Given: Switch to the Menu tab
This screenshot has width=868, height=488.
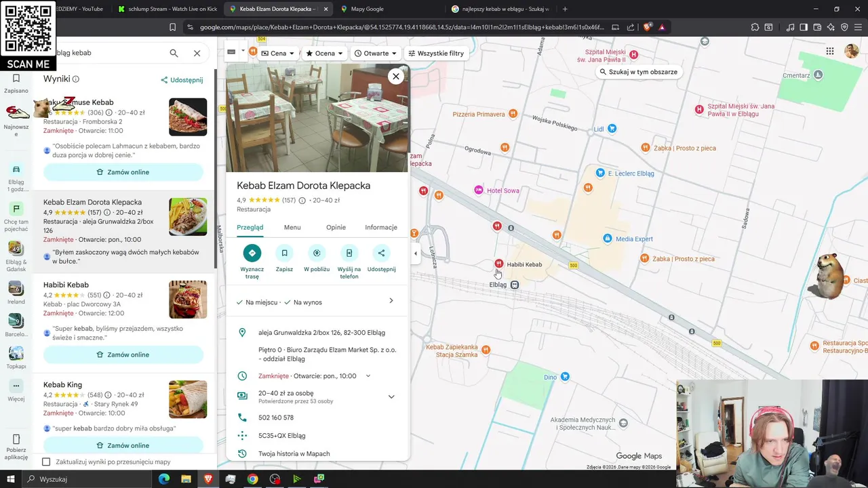Looking at the screenshot, I should [292, 227].
